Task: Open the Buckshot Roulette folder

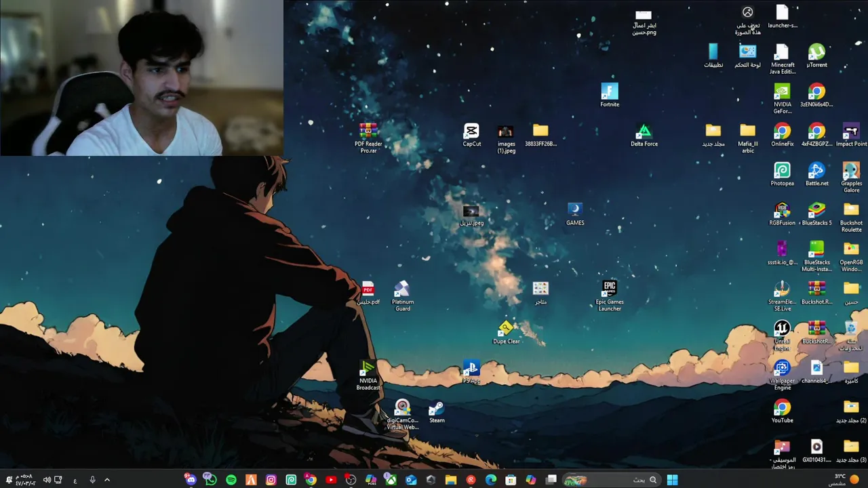Action: tap(851, 216)
